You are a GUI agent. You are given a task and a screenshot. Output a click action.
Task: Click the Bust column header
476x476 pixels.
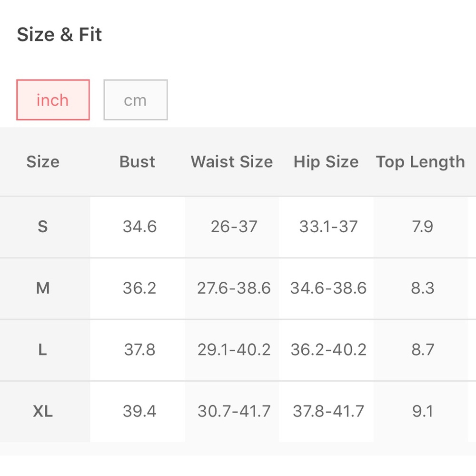click(137, 161)
